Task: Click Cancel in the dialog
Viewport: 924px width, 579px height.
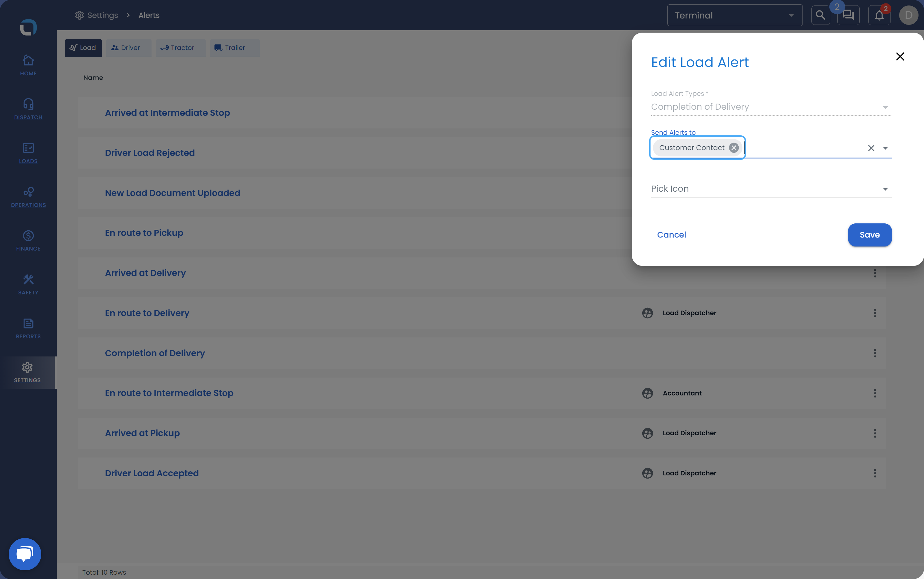Action: pos(671,235)
